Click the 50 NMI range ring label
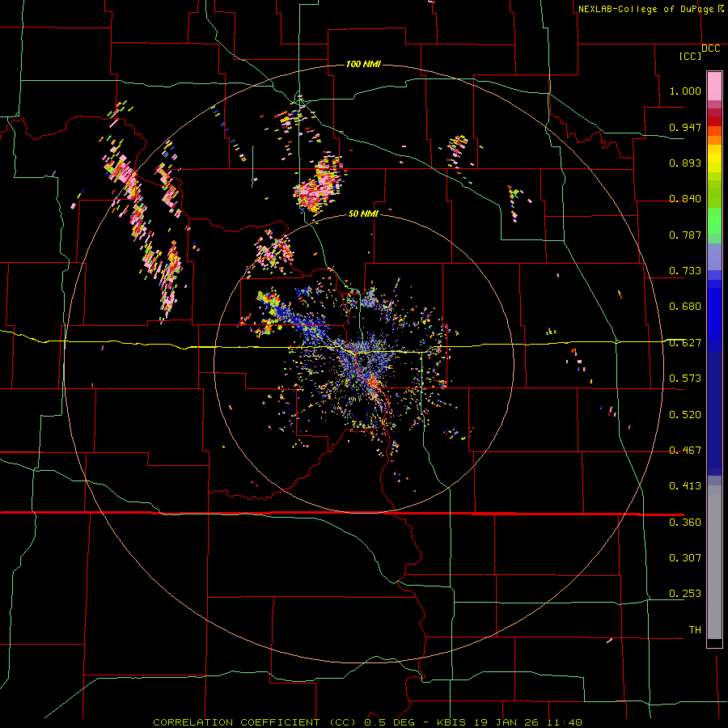The width and height of the screenshot is (728, 728). click(363, 214)
